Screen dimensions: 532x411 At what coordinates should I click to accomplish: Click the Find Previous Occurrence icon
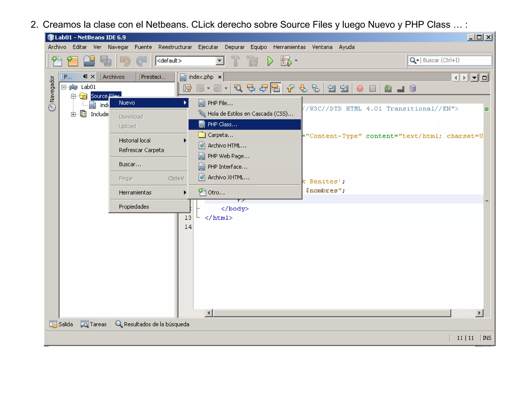click(251, 88)
